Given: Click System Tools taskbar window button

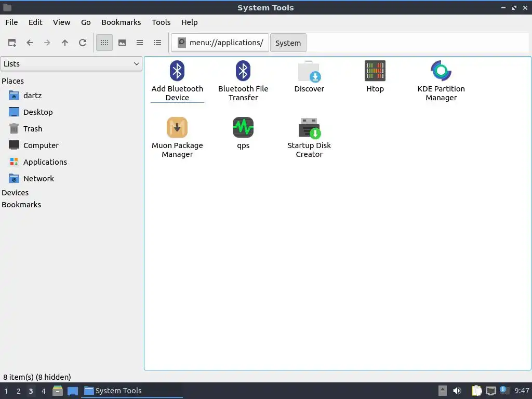Looking at the screenshot, I should pyautogui.click(x=131, y=391).
